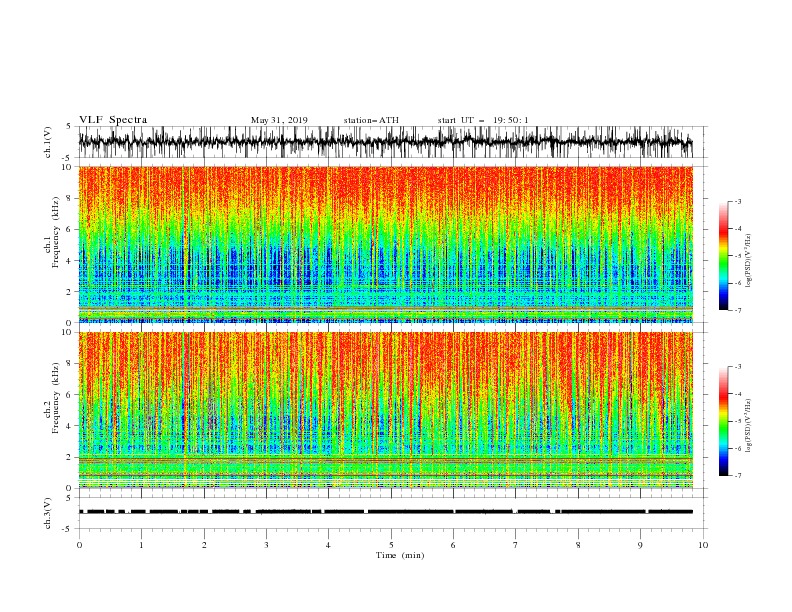
Task: Click the "ch.3(V)" axis label
Action: coord(48,513)
